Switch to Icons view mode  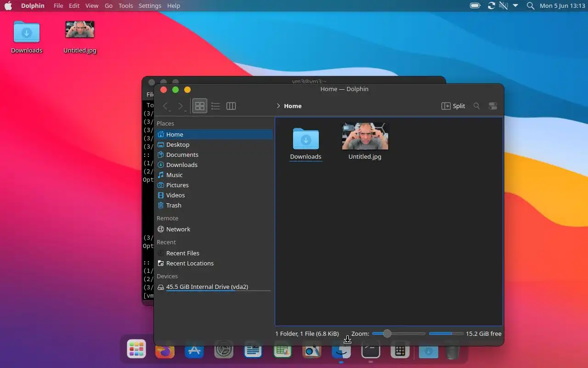(x=200, y=106)
